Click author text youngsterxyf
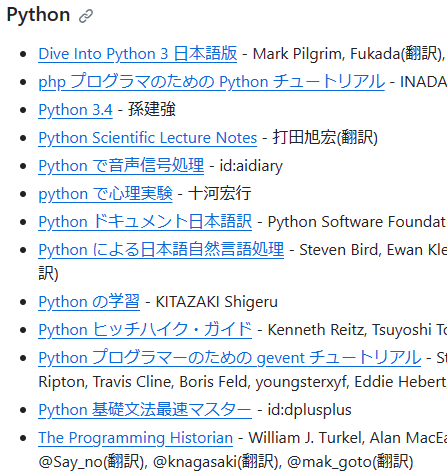The image size is (447, 475). (302, 382)
